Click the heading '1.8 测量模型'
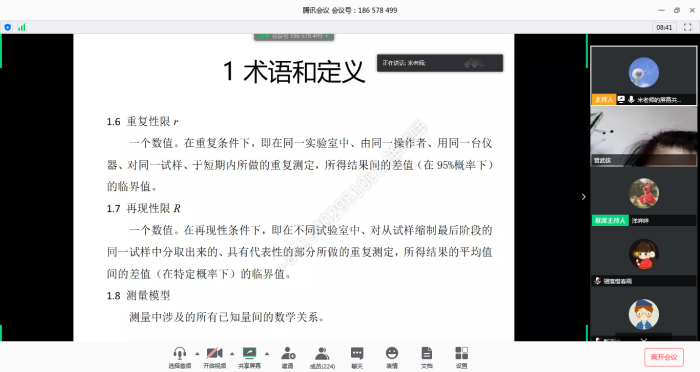The height and width of the screenshot is (372, 700). click(138, 295)
